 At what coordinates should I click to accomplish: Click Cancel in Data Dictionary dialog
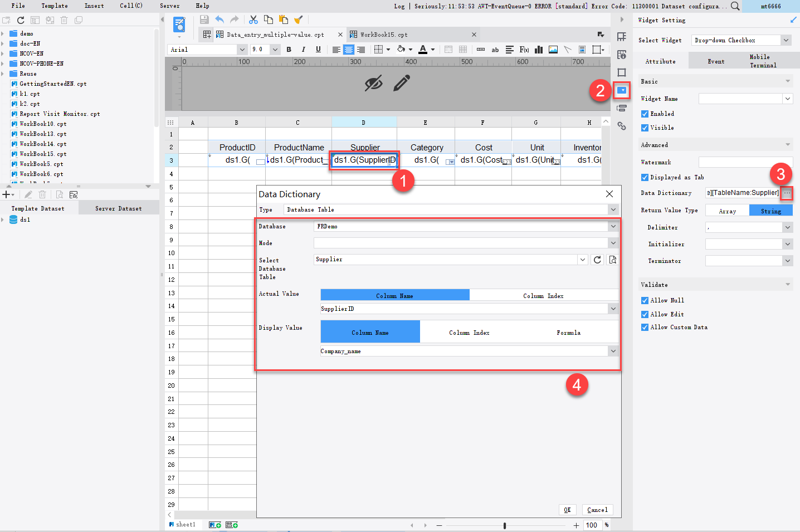coord(597,510)
